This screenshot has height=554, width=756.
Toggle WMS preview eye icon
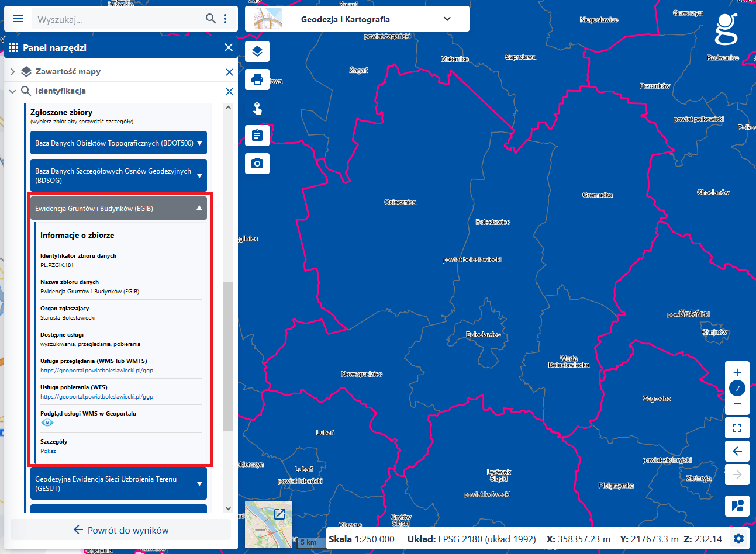coord(47,423)
